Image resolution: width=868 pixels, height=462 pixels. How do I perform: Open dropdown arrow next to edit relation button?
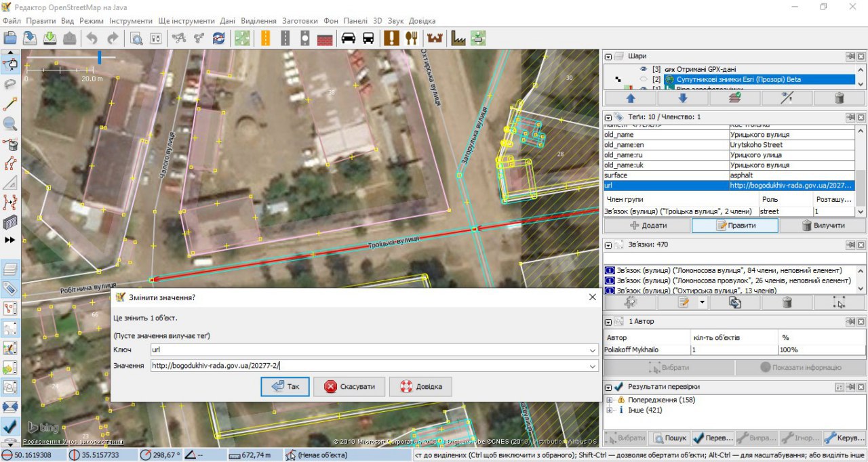pos(702,302)
